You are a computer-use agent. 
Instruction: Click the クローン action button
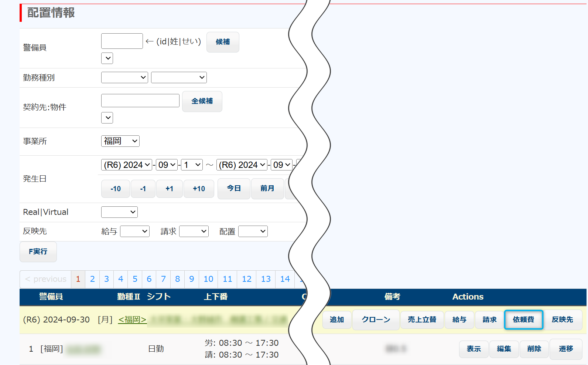pos(376,320)
